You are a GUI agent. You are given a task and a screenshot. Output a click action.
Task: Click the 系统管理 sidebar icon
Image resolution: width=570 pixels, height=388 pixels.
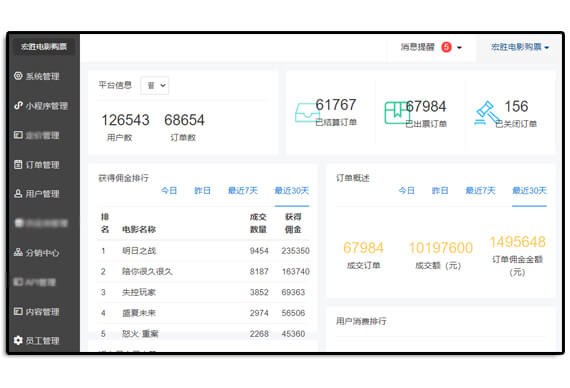[x=18, y=76]
